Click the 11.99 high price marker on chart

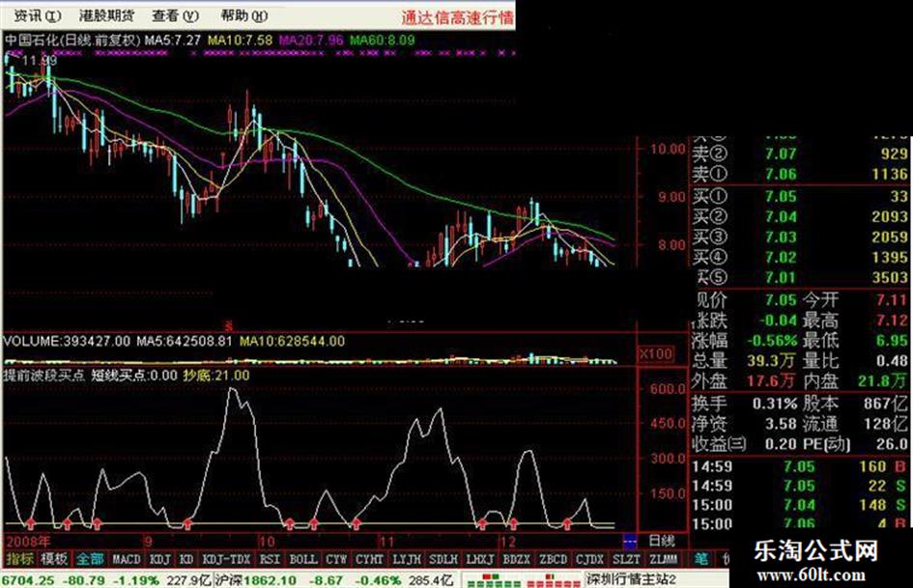(39, 60)
